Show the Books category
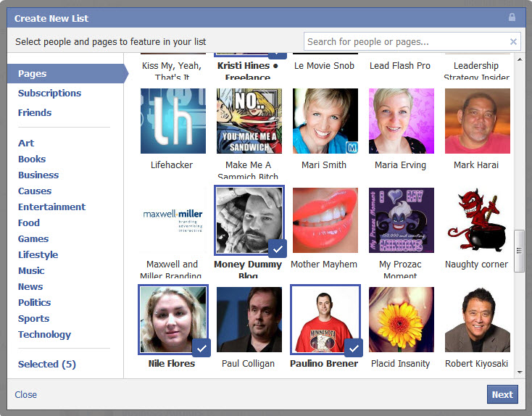This screenshot has height=416, width=532. [x=32, y=159]
